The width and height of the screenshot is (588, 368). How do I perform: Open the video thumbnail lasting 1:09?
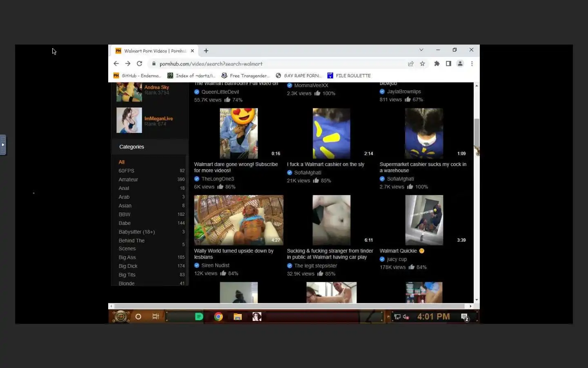coord(424,133)
